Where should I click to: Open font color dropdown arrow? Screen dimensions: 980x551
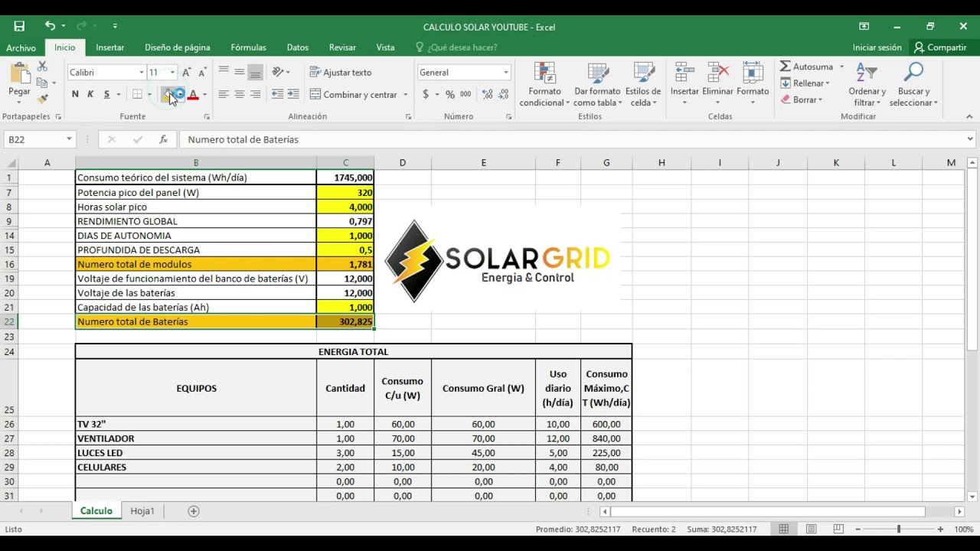204,94
